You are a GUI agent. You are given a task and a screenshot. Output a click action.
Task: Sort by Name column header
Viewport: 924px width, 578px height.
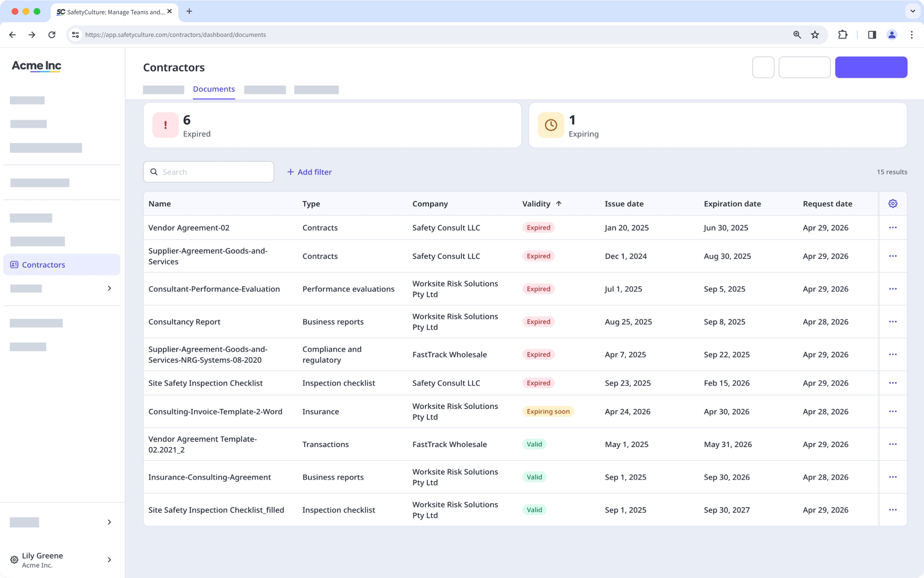tap(159, 204)
